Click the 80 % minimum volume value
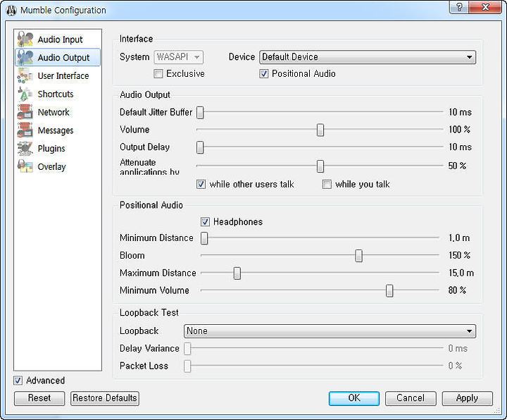 click(457, 290)
